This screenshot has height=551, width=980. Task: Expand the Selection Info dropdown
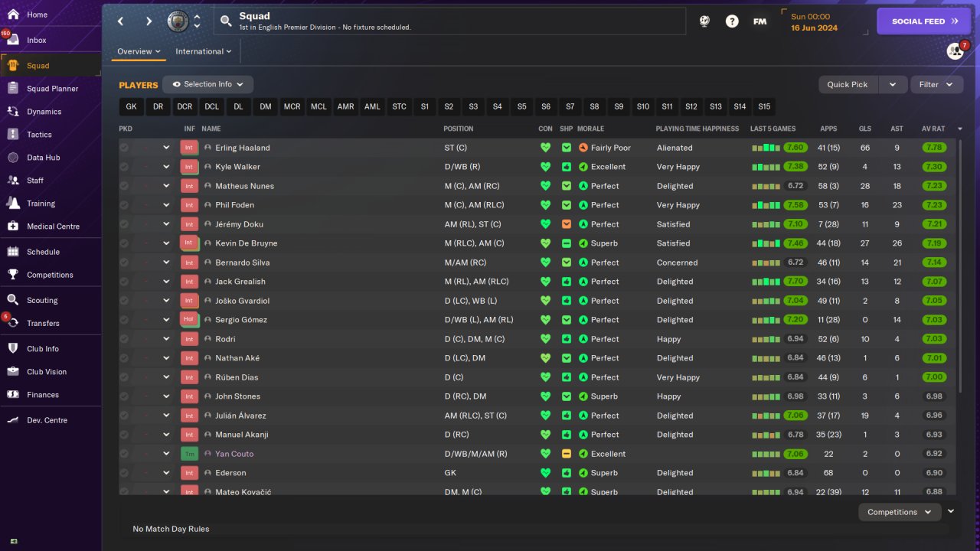point(208,84)
